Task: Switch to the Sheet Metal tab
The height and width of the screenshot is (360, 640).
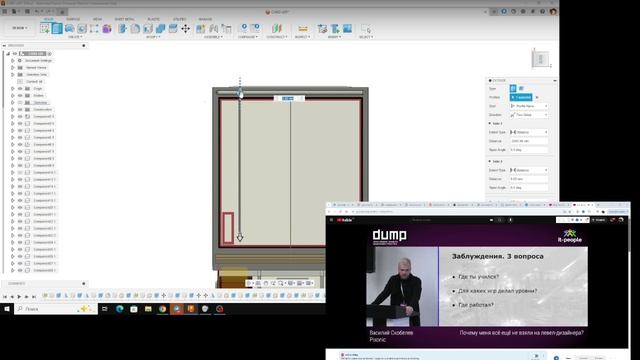Action: pos(124,19)
